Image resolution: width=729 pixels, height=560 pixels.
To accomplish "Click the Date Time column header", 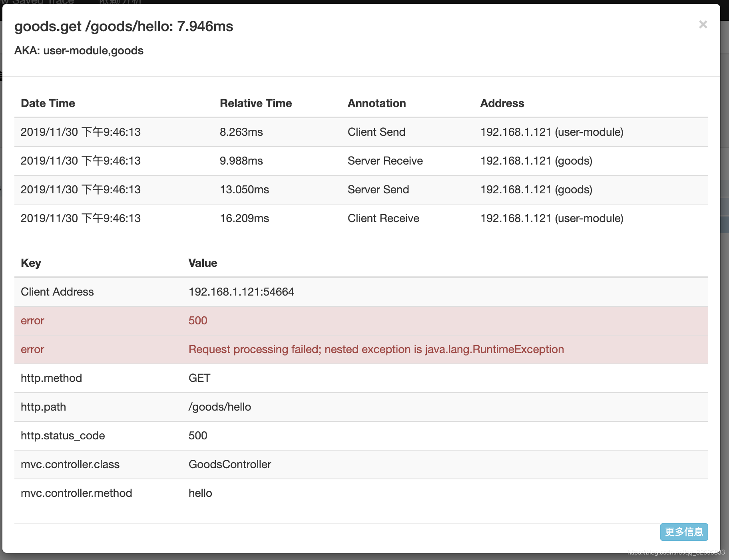I will click(48, 103).
